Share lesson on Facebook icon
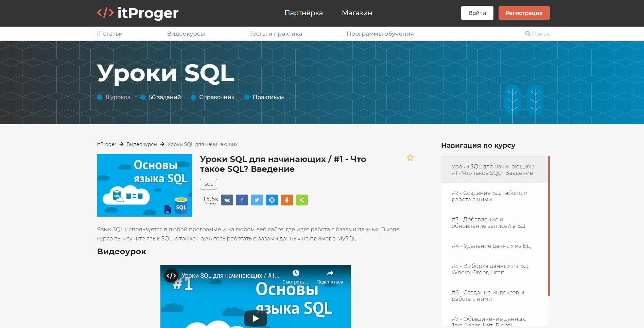 (x=242, y=200)
